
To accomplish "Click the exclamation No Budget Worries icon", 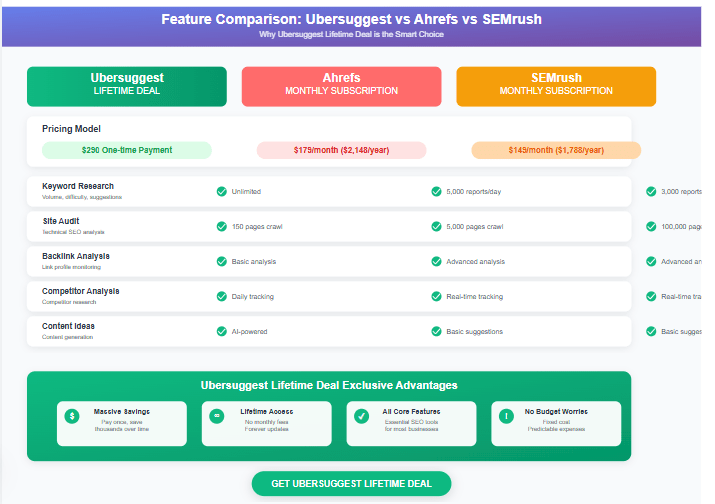I will pyautogui.click(x=506, y=416).
